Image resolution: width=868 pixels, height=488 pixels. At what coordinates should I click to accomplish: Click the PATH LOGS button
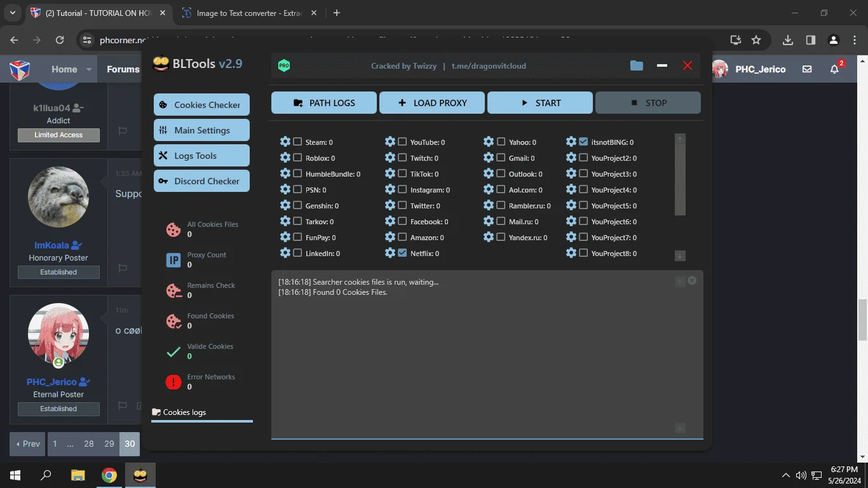point(324,103)
